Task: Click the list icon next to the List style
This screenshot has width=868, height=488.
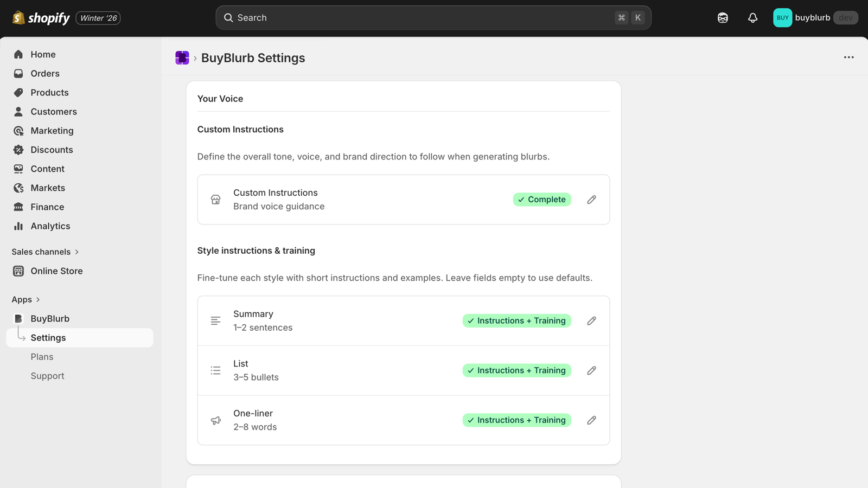Action: pos(215,370)
